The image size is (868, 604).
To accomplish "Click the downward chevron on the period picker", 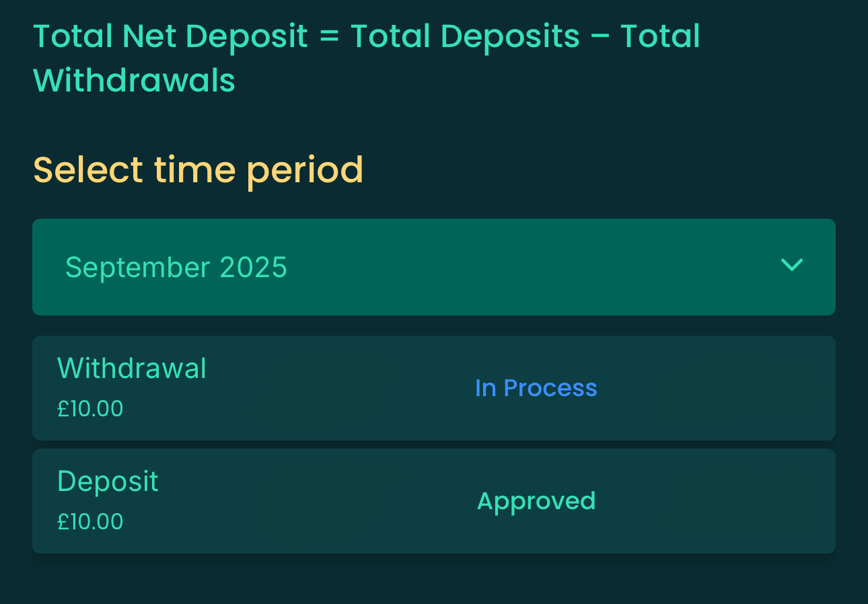I will pyautogui.click(x=792, y=266).
